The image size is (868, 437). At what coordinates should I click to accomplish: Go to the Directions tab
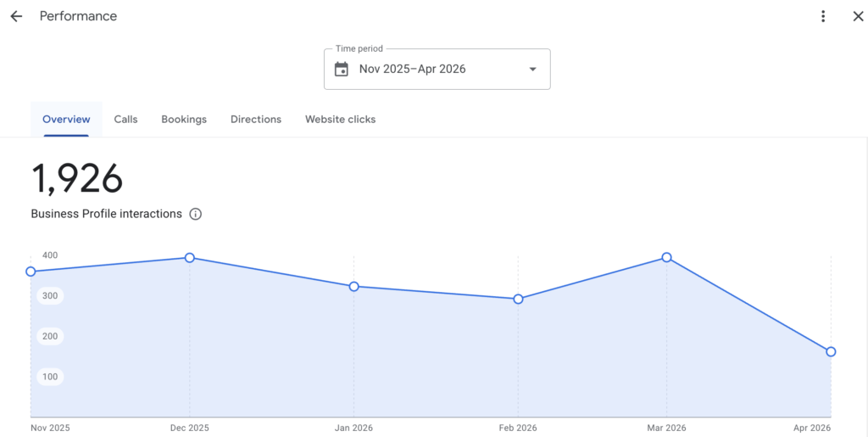256,120
